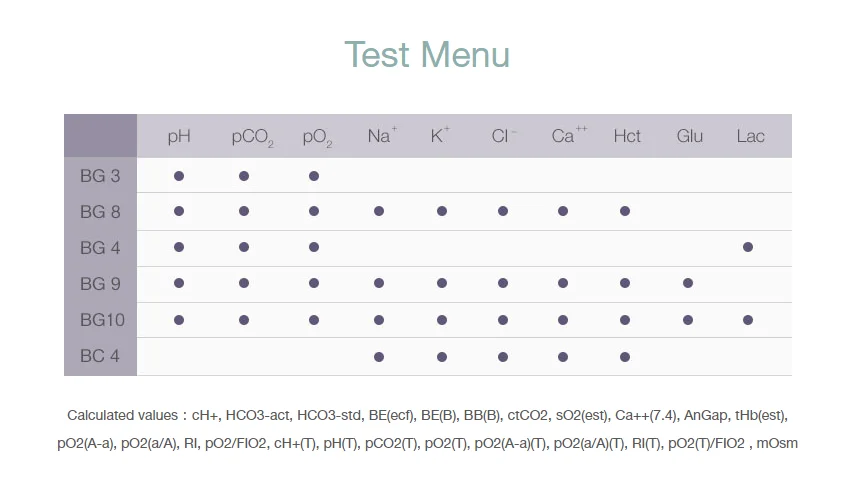Select the BG 3 row label
Screen dimensions: 850x490
coord(100,176)
